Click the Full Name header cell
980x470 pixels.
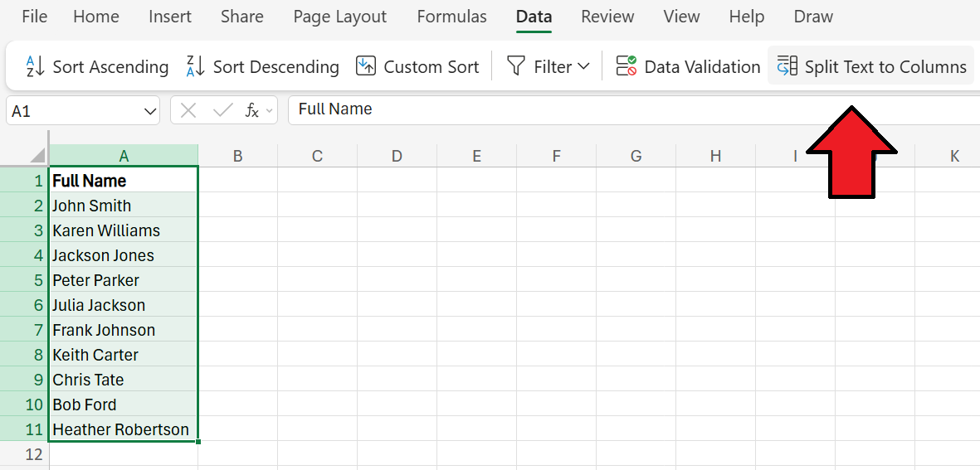(124, 181)
